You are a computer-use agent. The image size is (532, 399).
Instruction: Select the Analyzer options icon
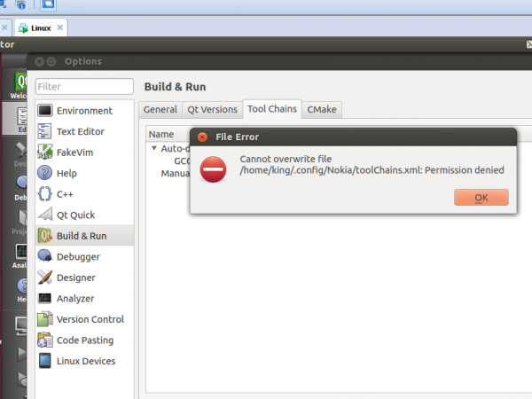coord(45,298)
